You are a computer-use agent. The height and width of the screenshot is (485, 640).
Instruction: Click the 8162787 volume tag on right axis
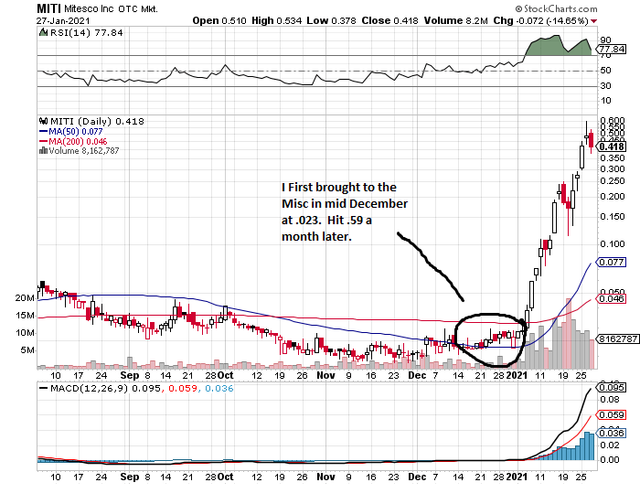618,339
